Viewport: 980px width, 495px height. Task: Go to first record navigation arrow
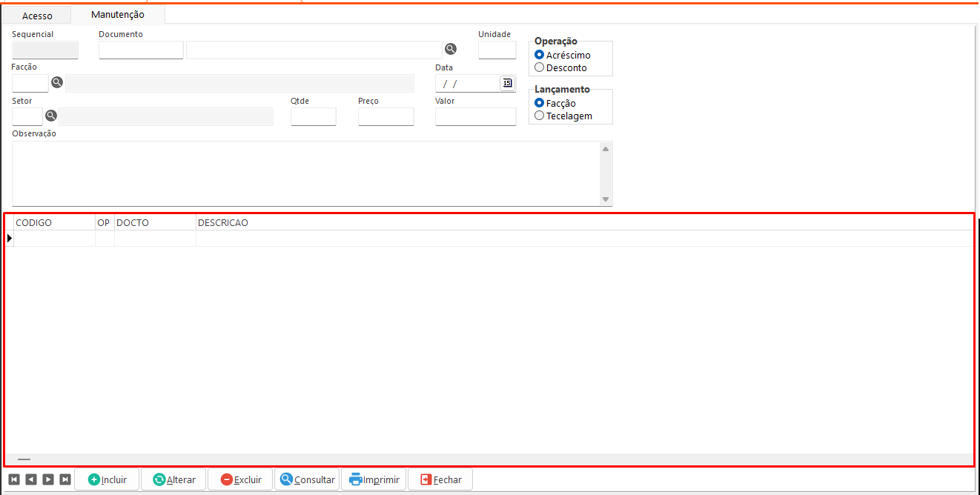(x=14, y=479)
